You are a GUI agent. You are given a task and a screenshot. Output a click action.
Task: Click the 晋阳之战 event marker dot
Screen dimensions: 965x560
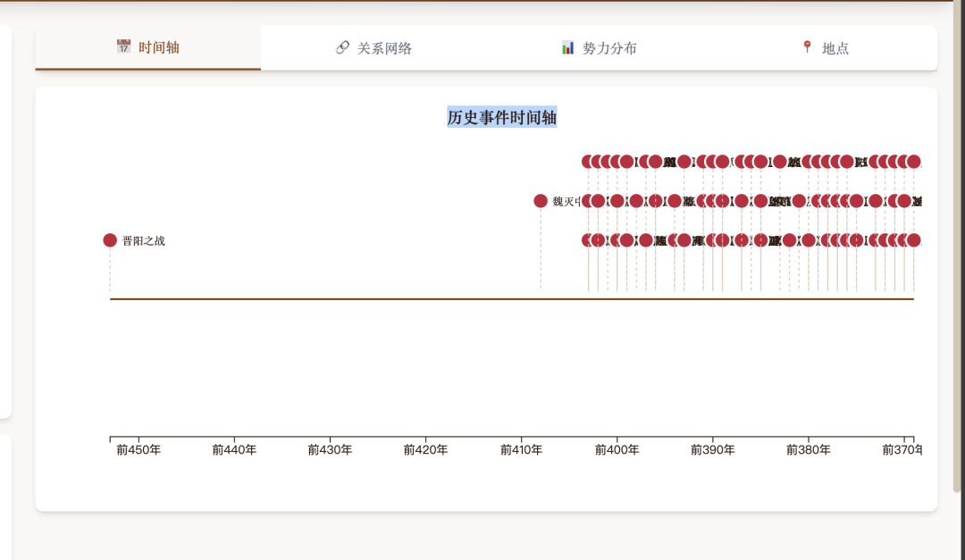pyautogui.click(x=110, y=240)
